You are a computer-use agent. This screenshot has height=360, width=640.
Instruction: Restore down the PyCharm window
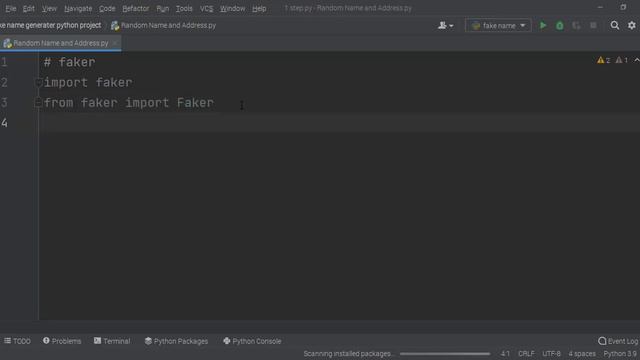point(623,7)
